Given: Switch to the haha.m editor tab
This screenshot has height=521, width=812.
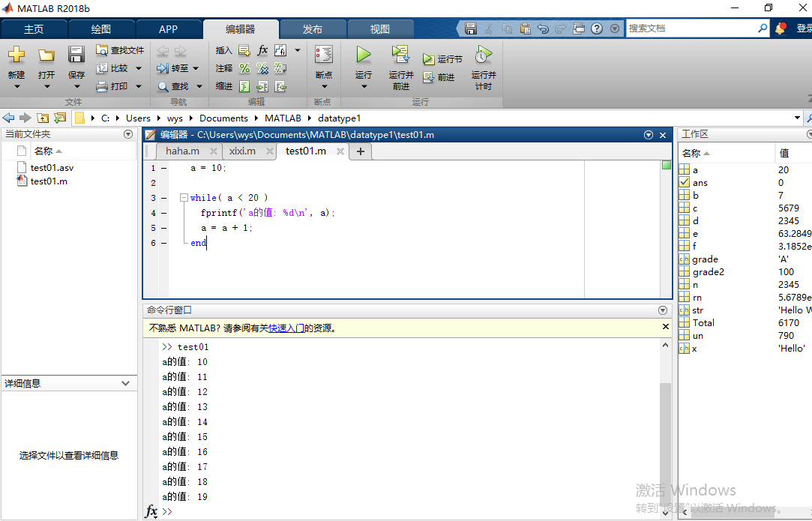Looking at the screenshot, I should (182, 151).
